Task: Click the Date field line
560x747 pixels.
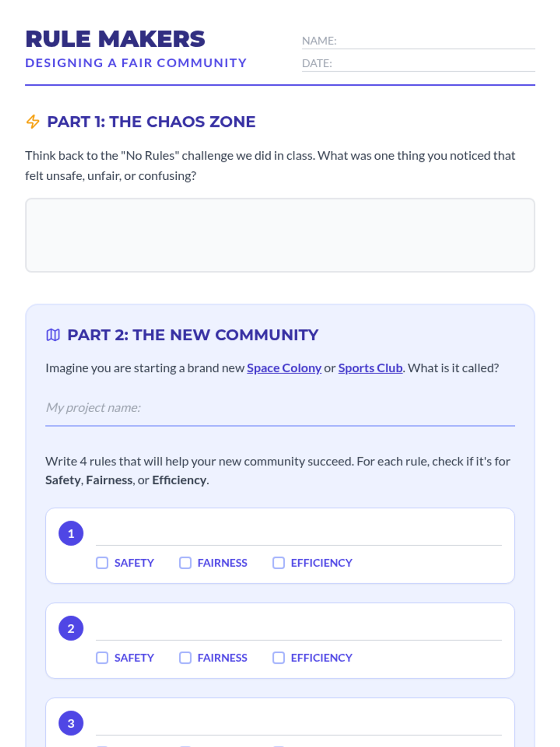Action: pyautogui.click(x=433, y=63)
